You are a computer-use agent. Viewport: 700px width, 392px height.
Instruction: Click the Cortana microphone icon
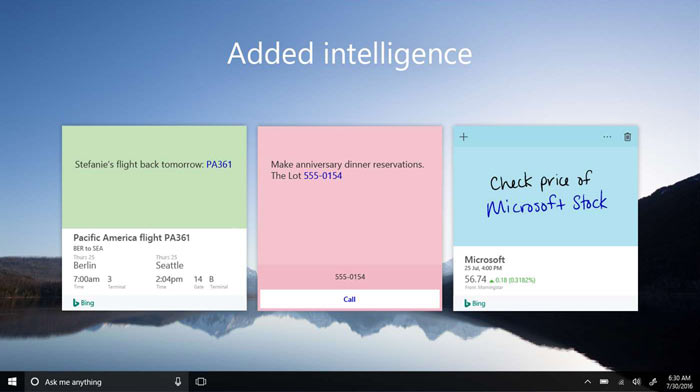pos(178,382)
